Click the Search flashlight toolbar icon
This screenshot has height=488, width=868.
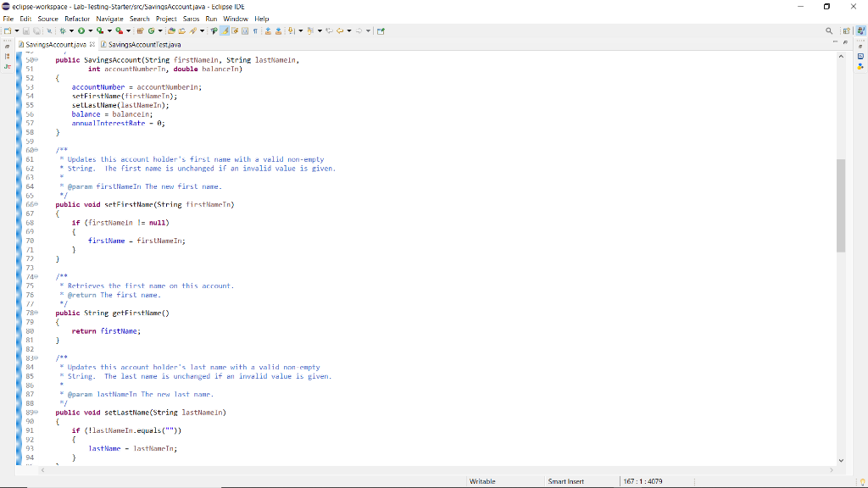192,31
